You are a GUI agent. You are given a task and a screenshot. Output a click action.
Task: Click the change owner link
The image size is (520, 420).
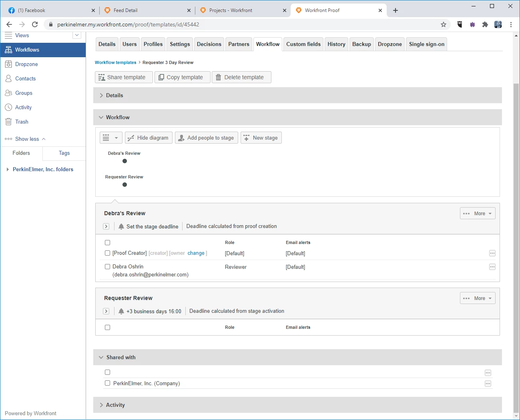coord(196,253)
